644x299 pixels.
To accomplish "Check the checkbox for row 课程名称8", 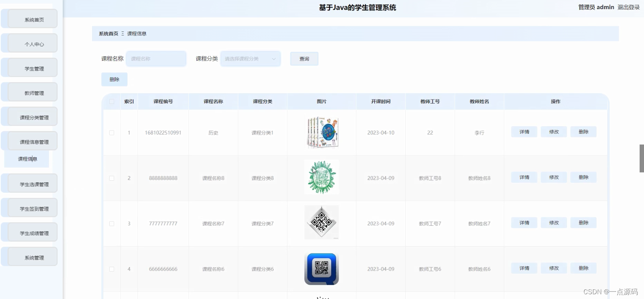I will pyautogui.click(x=112, y=178).
